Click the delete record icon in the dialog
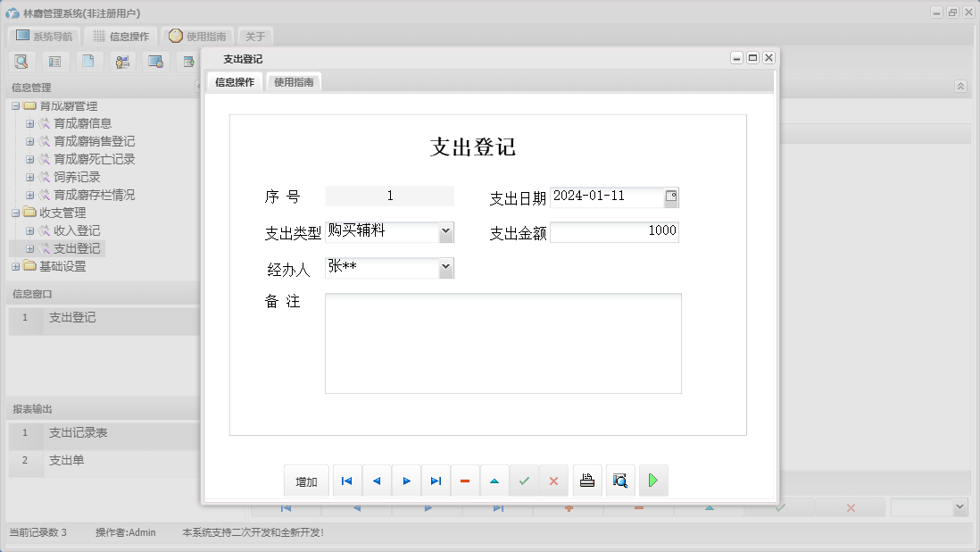 [464, 481]
